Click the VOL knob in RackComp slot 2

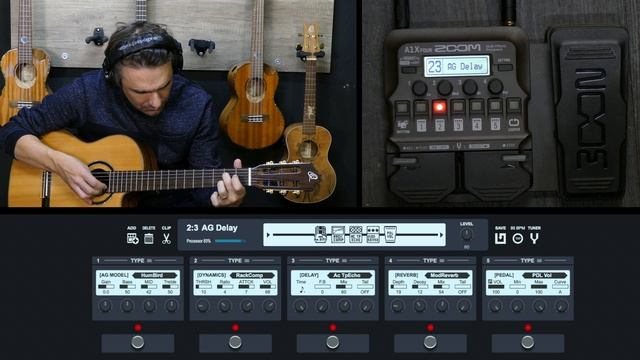point(269,306)
